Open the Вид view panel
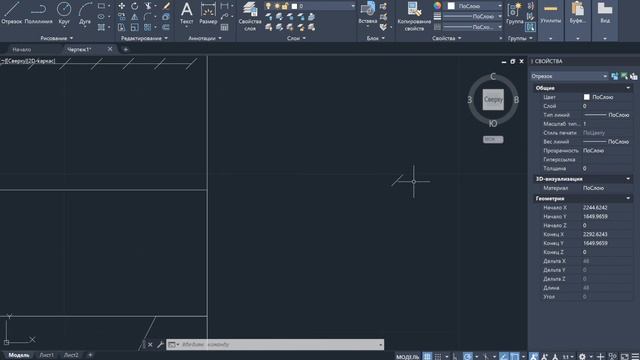The height and width of the screenshot is (360, 640). click(605, 20)
